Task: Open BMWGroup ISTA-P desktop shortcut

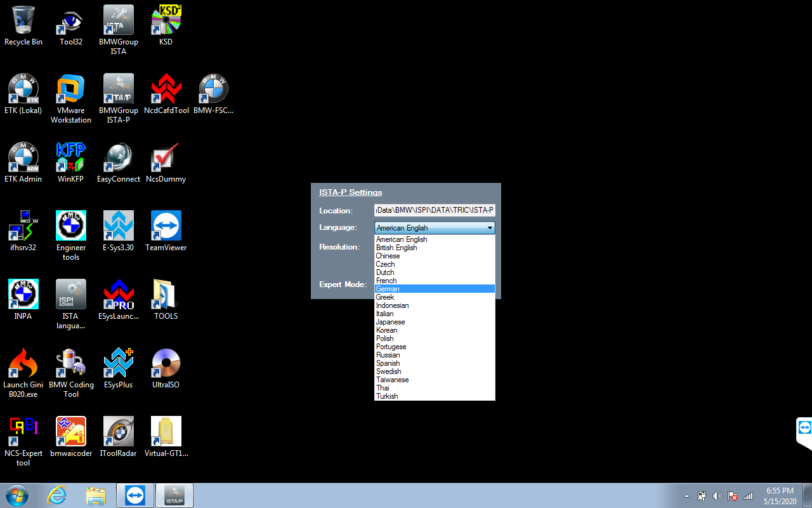Action: (x=119, y=98)
